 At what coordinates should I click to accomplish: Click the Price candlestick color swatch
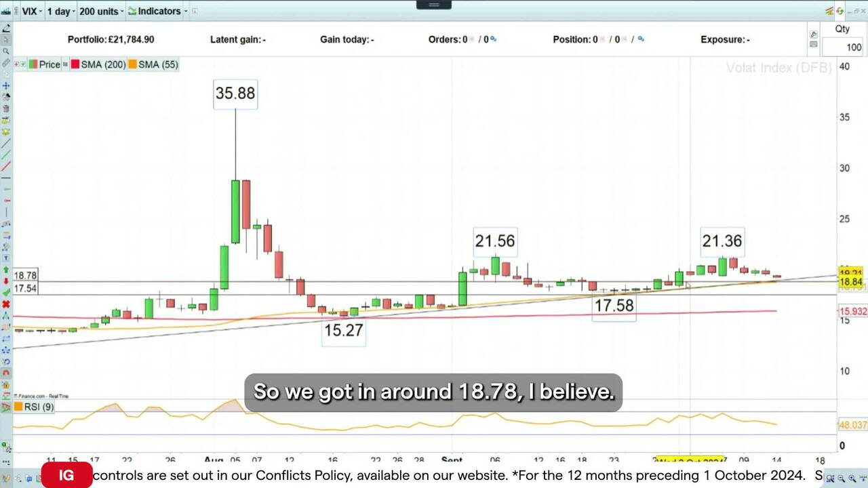(x=33, y=64)
